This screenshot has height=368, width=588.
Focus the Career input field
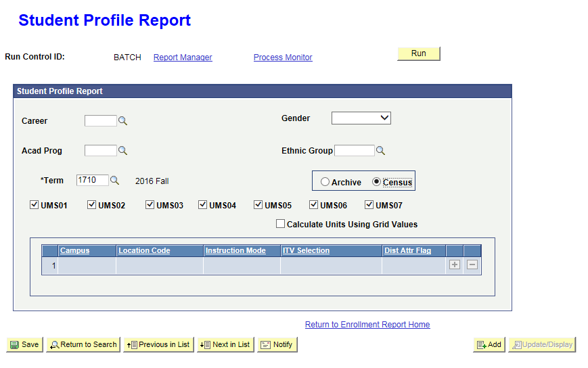pos(101,120)
